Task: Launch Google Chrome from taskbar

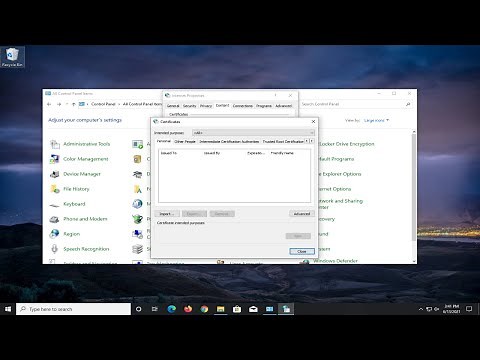Action: coord(204,309)
